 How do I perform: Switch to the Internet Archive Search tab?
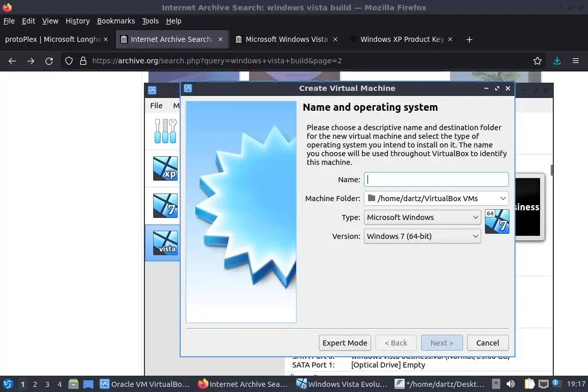(x=171, y=39)
